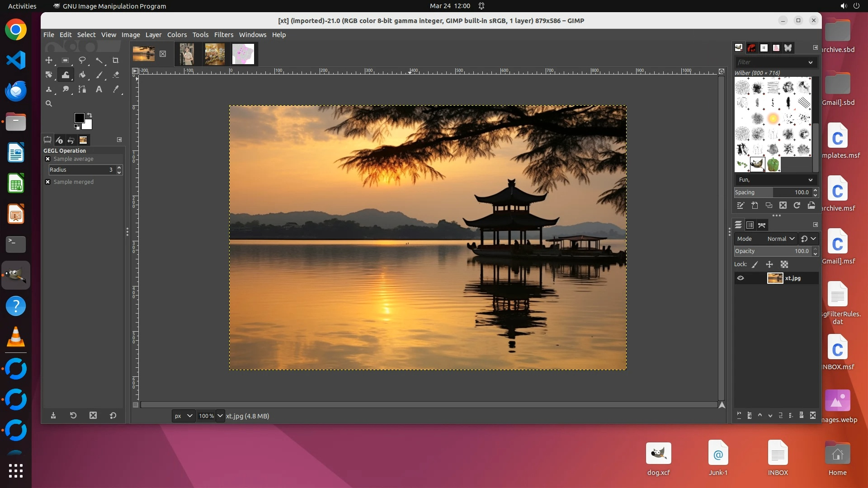Click the Opacity slider in Layers panel

[x=772, y=251]
